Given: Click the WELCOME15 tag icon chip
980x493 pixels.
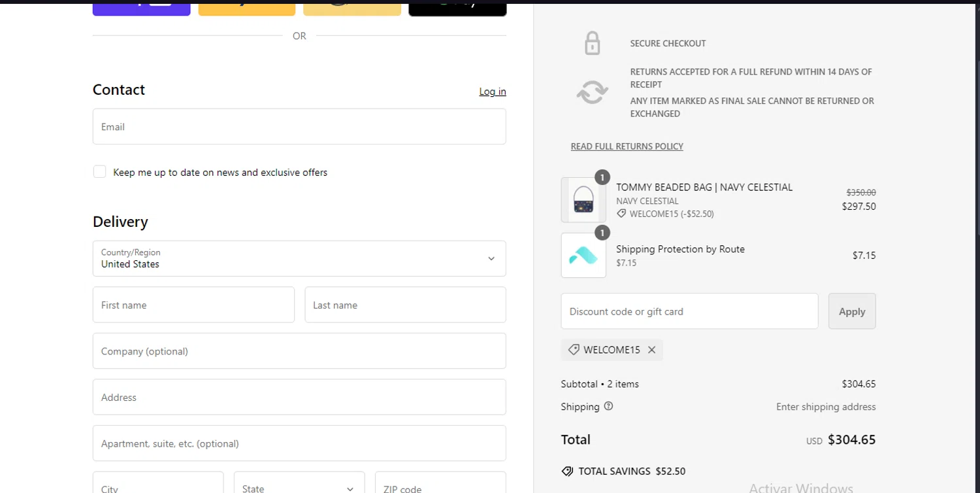Looking at the screenshot, I should (574, 350).
